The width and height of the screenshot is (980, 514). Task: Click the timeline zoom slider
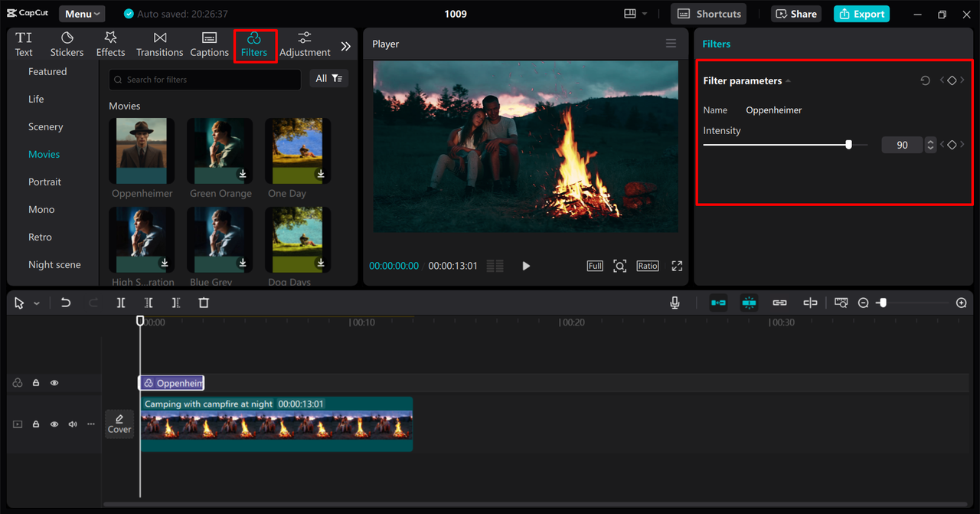[911, 303]
